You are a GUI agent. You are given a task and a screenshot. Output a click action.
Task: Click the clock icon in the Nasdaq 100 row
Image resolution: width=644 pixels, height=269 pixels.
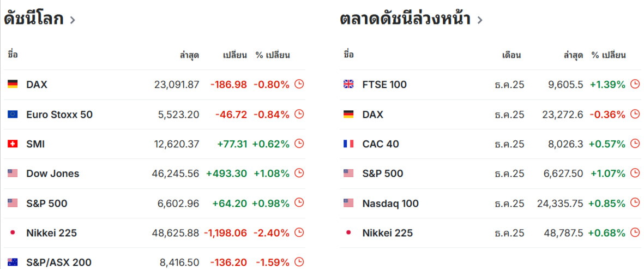click(x=635, y=203)
